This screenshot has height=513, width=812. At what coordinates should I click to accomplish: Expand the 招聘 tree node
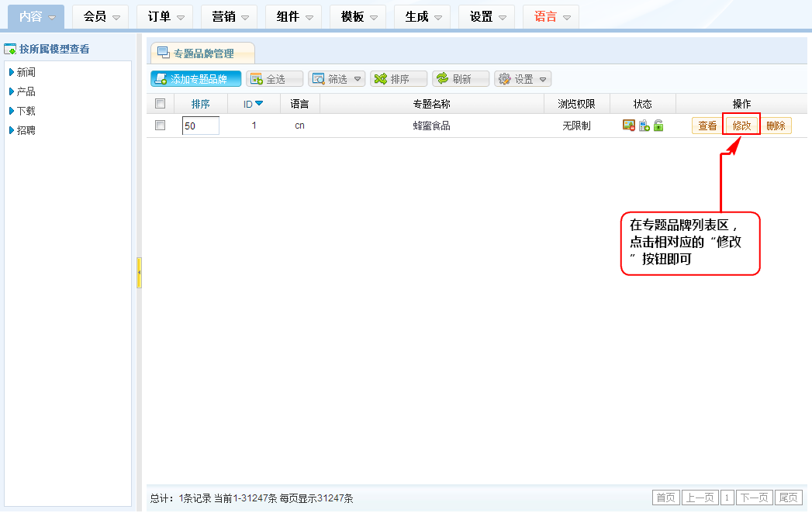point(12,130)
